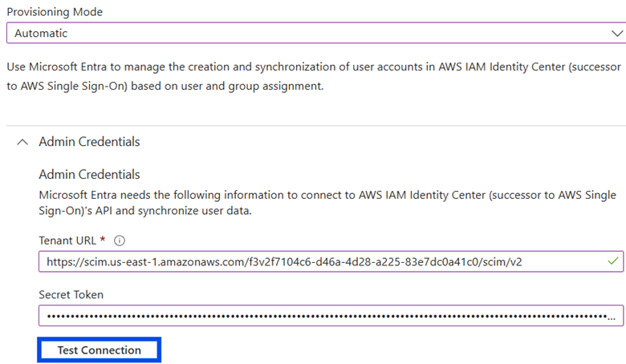Click the text 'Microsoft Entra needs the following information'
Screen dimensions: 626x364
[327, 203]
